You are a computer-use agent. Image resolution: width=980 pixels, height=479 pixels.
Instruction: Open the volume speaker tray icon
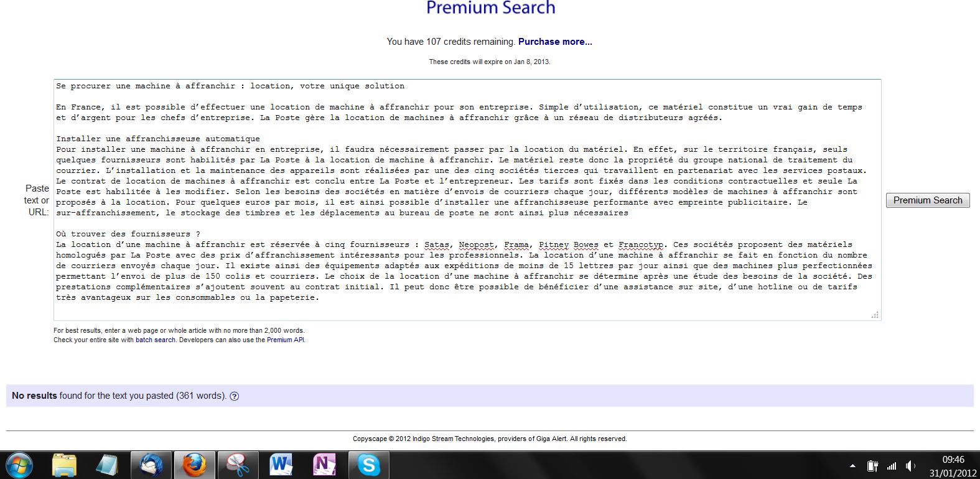tap(911, 466)
